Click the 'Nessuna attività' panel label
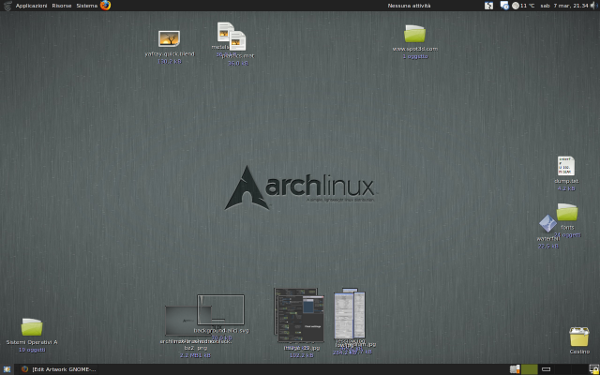The height and width of the screenshot is (375, 600). [x=409, y=6]
